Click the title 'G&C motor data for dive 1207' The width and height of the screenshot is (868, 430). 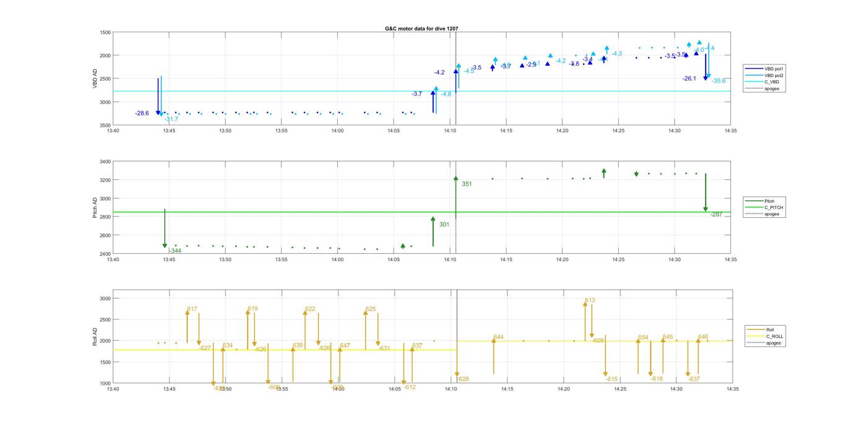pos(422,29)
